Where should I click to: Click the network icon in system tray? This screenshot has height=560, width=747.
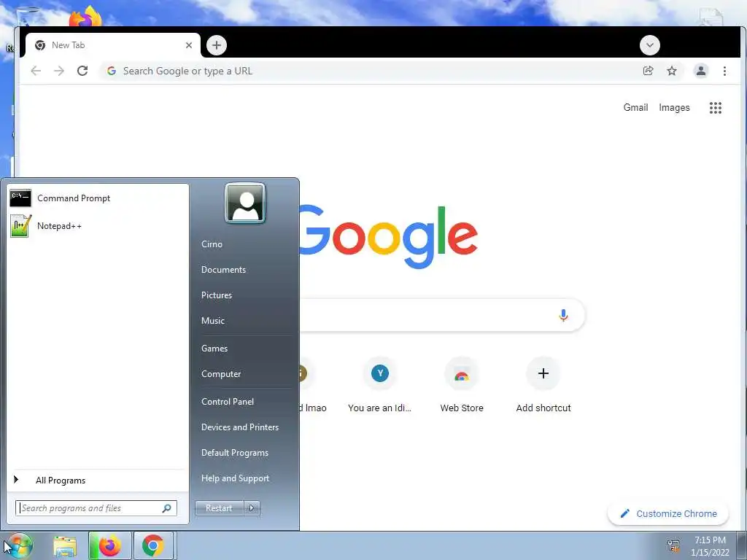click(x=673, y=546)
